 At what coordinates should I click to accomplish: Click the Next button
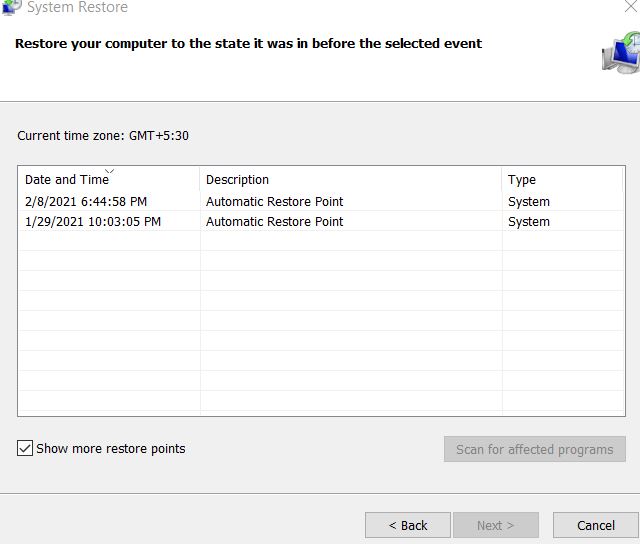pos(496,525)
